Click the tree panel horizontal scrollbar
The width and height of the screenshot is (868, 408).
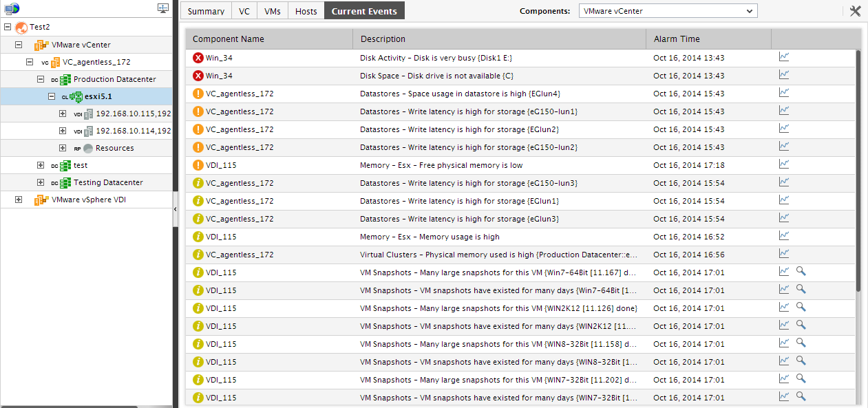[69, 407]
